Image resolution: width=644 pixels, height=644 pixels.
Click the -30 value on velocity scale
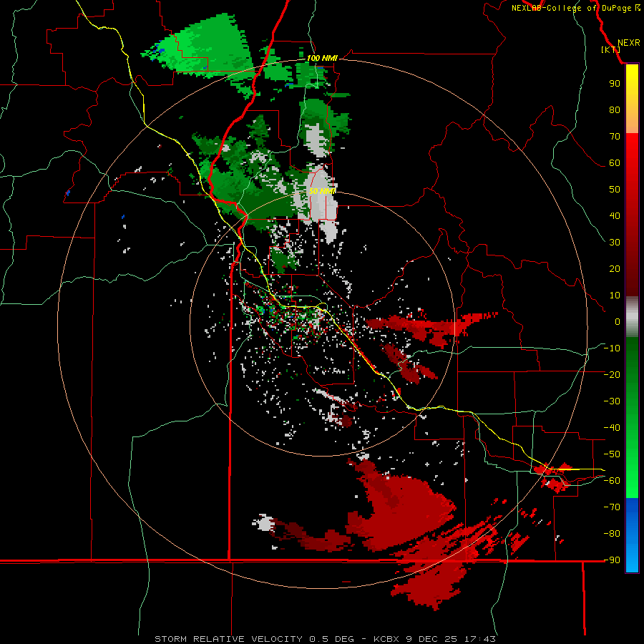(612, 401)
